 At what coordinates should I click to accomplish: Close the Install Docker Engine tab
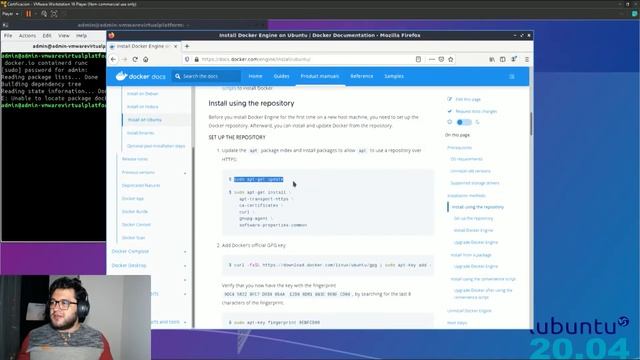pos(176,46)
